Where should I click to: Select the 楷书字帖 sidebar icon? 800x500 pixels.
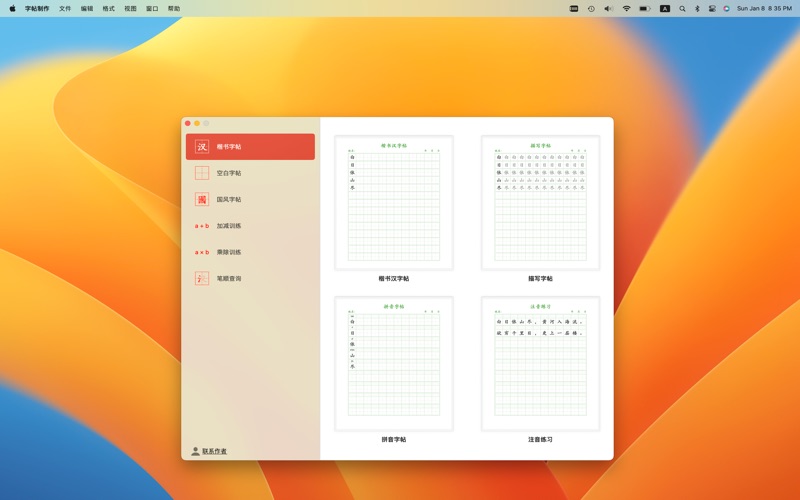click(x=202, y=147)
